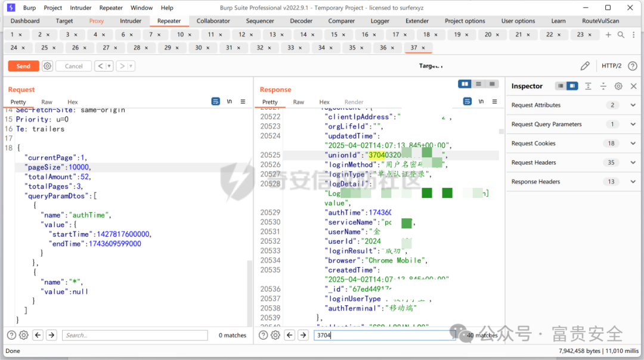Open the history back dropdown arrow
644x360 pixels.
(109, 66)
